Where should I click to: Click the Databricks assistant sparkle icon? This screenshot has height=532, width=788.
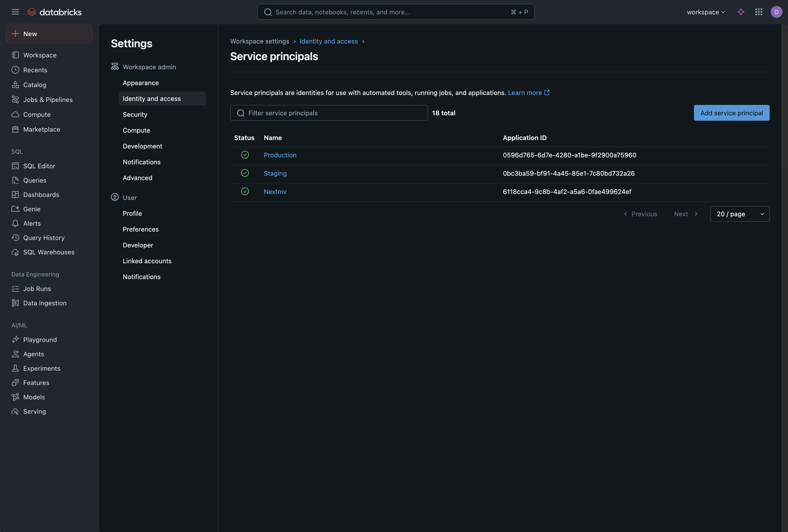coord(741,12)
